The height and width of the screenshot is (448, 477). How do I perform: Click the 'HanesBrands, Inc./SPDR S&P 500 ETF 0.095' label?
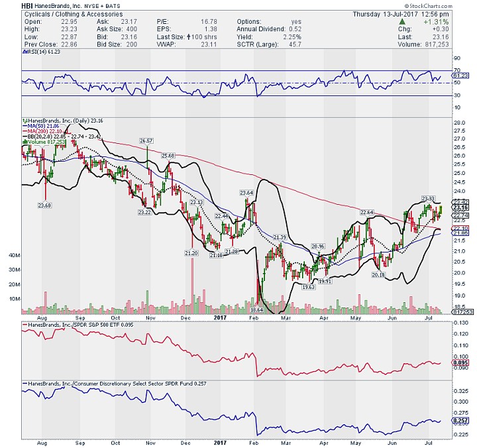[x=78, y=325]
